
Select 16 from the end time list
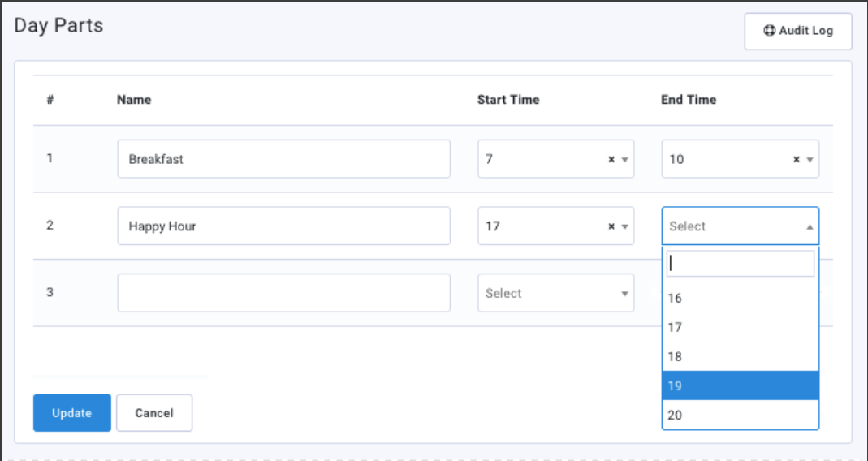pos(740,298)
